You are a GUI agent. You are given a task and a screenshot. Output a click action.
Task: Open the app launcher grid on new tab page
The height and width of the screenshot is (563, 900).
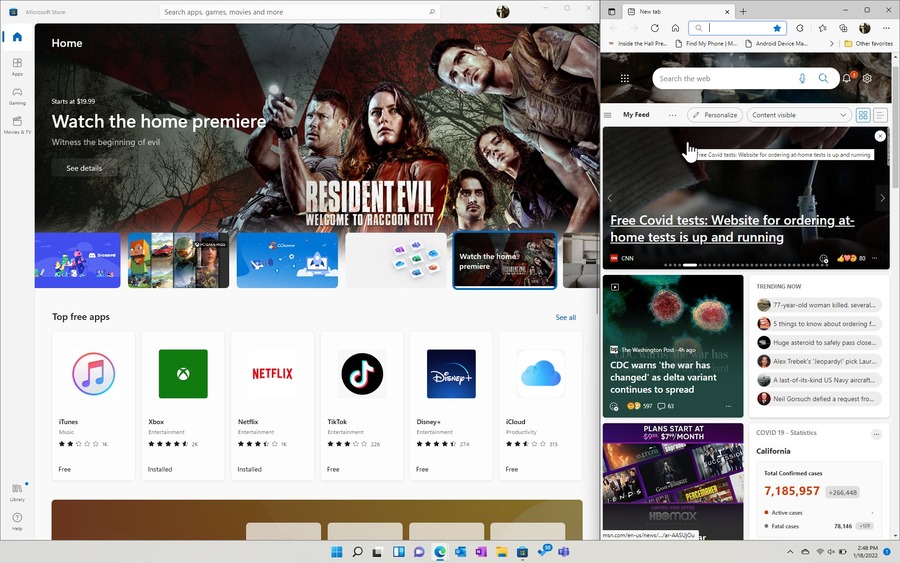[x=624, y=78]
